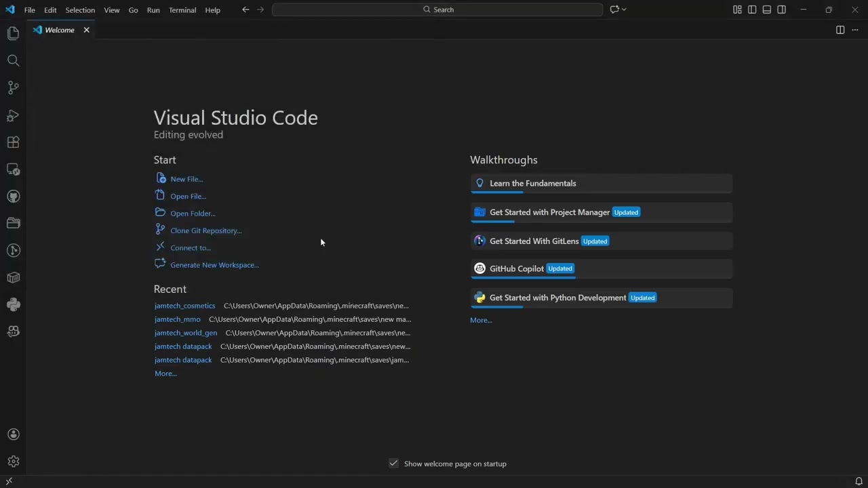Click the VS Code logo in title bar
Screen dimensions: 868x488
(x=9, y=9)
